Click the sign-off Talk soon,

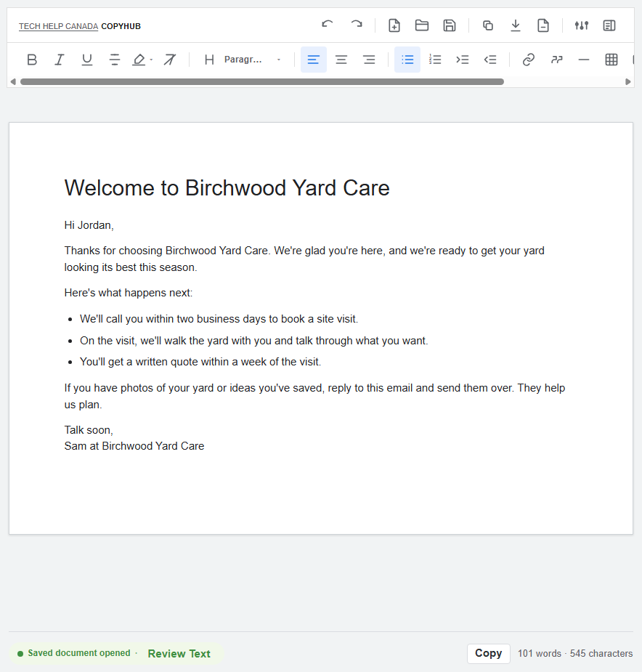(89, 430)
